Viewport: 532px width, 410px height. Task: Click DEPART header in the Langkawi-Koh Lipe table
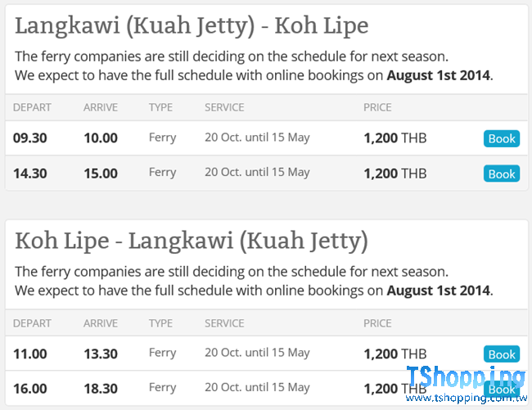(x=32, y=107)
